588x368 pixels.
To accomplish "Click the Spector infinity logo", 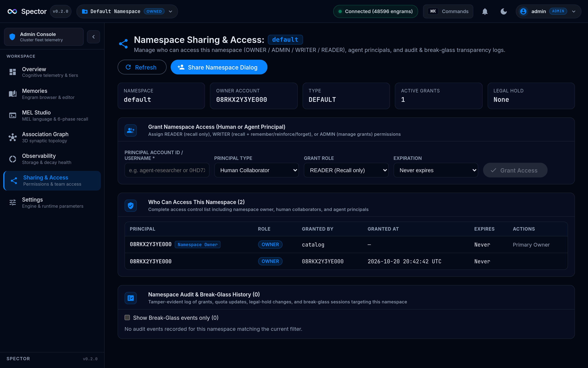I will click(12, 11).
